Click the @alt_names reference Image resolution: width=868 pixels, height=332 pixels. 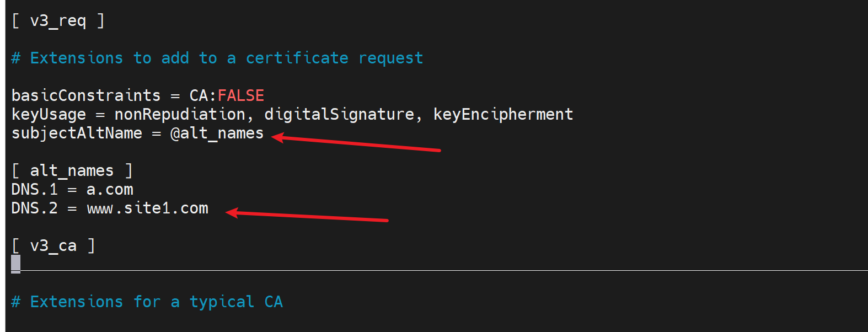coord(217,133)
